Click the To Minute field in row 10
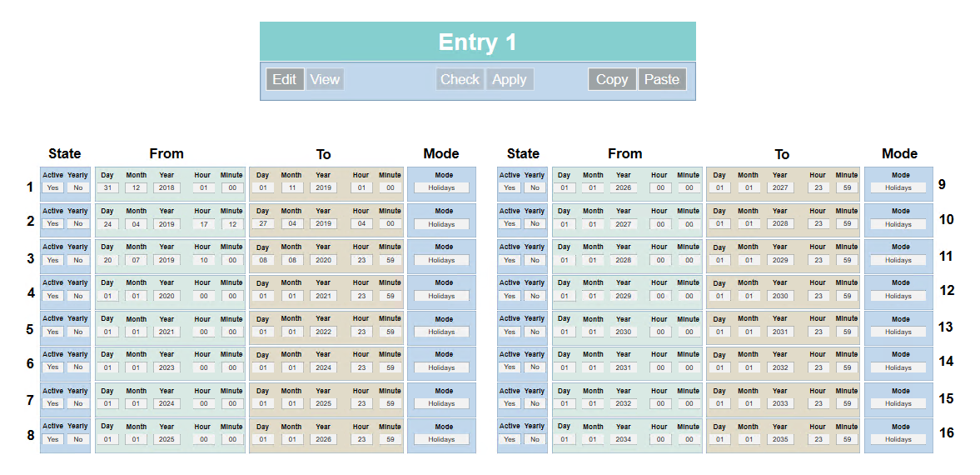The height and width of the screenshot is (475, 980). pos(847,224)
